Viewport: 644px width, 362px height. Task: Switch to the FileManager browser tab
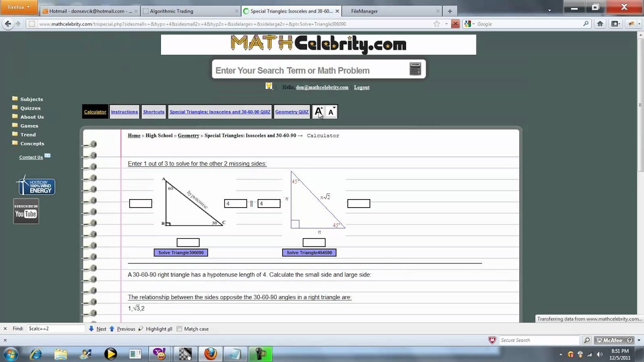click(391, 11)
